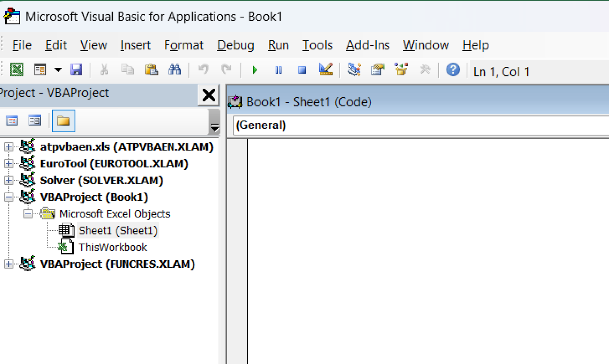The width and height of the screenshot is (609, 364).
Task: Pause code with the Break icon
Action: (278, 69)
